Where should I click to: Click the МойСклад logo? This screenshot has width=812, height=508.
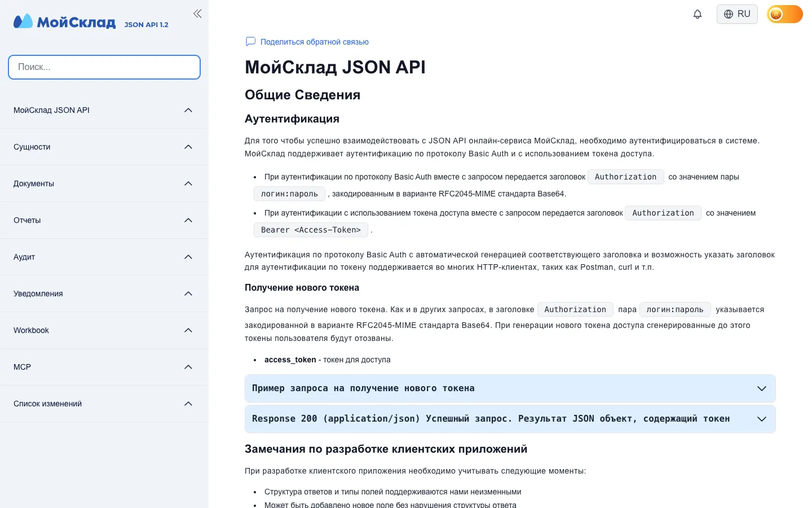[x=65, y=21]
